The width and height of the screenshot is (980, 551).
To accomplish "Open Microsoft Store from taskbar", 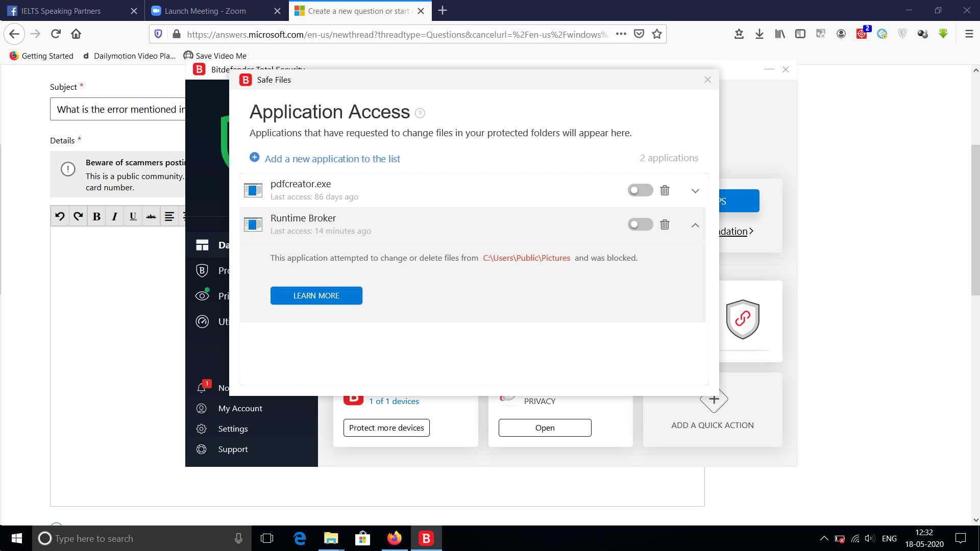I will [362, 538].
